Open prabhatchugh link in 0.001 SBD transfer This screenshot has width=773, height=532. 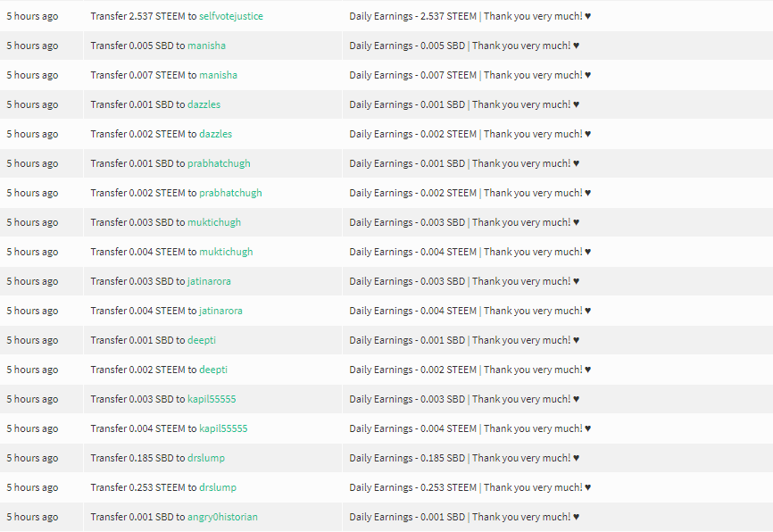[219, 163]
